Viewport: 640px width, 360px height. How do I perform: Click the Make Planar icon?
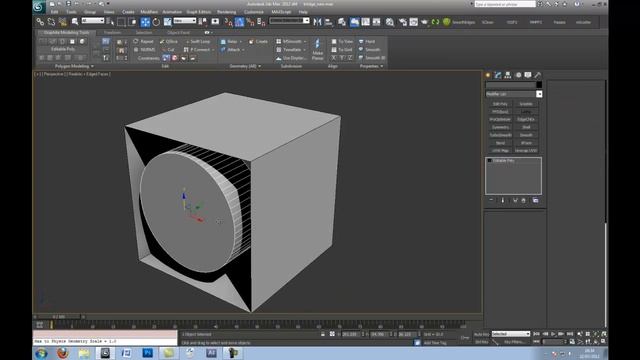point(318,49)
